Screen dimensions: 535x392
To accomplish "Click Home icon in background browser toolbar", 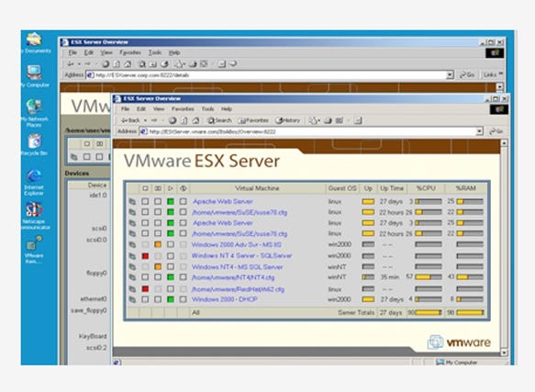I will [128, 64].
